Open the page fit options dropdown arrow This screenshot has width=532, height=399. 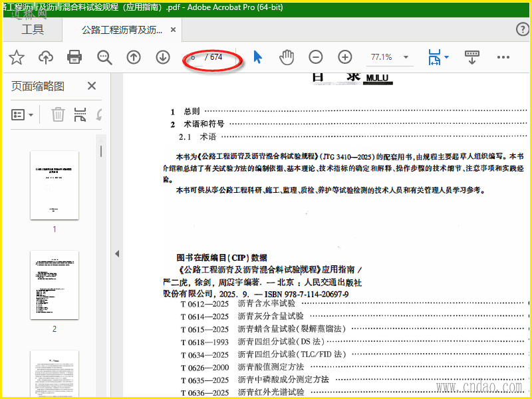tap(446, 57)
